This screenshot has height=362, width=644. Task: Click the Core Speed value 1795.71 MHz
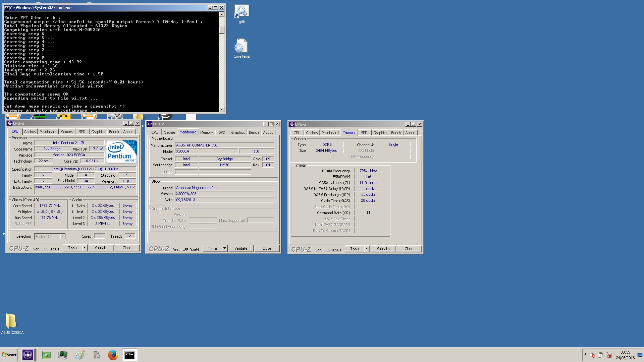tap(50, 205)
